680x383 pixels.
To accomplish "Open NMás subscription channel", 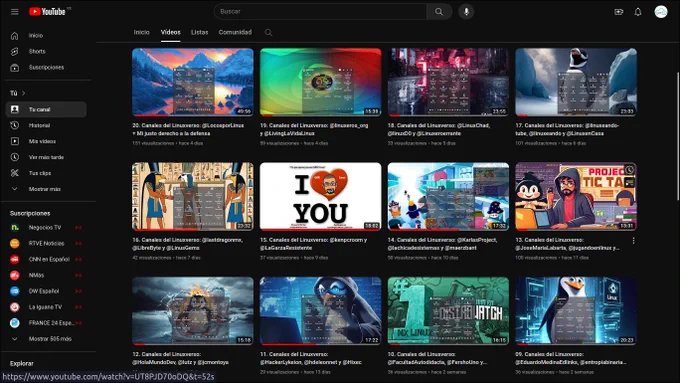I will click(x=46, y=275).
